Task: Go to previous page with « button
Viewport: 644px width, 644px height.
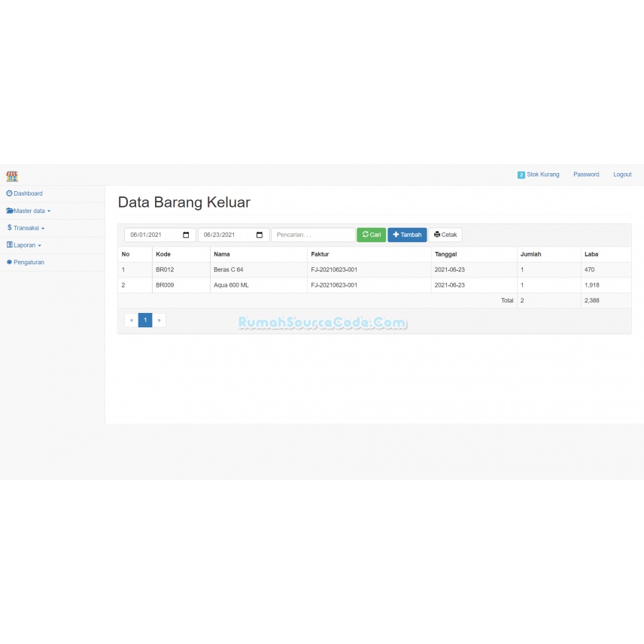Action: 132,320
